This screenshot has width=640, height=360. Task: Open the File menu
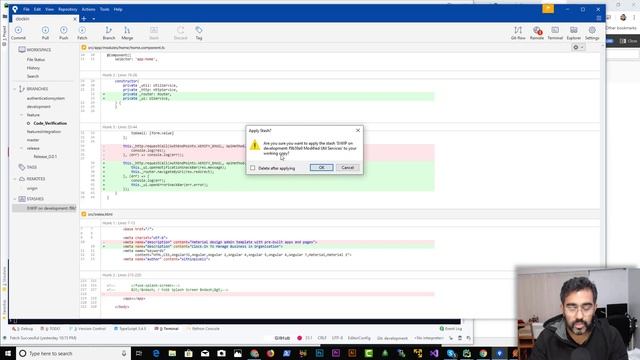coord(26,9)
